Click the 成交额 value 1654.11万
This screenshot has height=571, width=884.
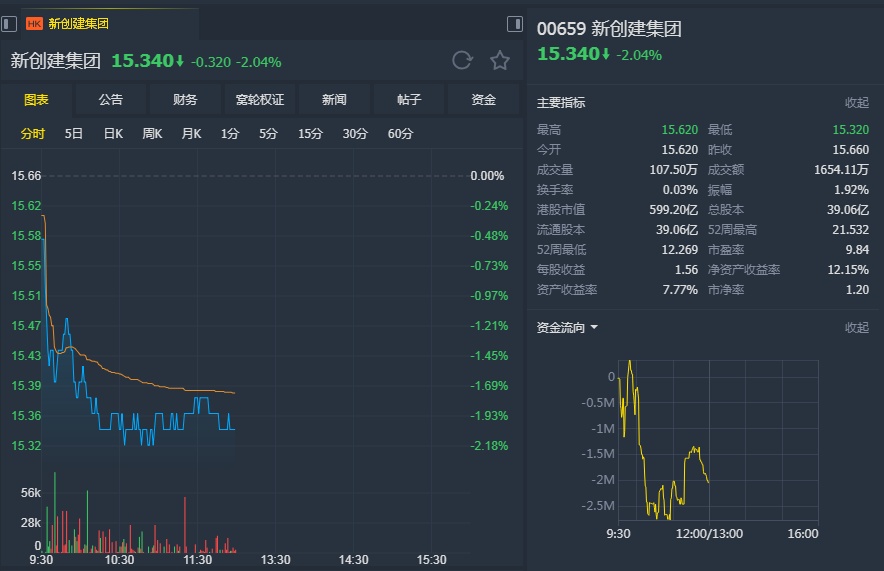(x=841, y=170)
